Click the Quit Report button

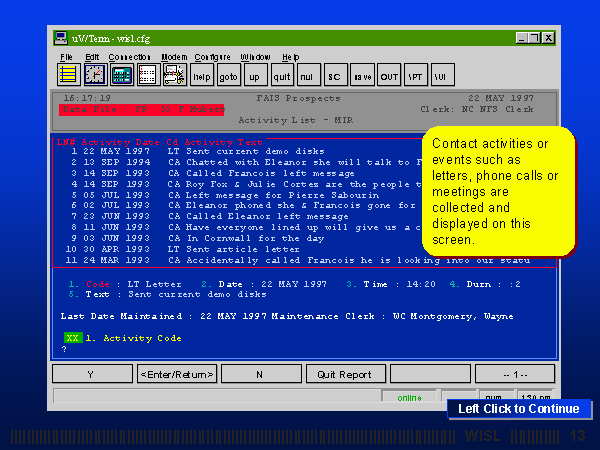coord(345,374)
